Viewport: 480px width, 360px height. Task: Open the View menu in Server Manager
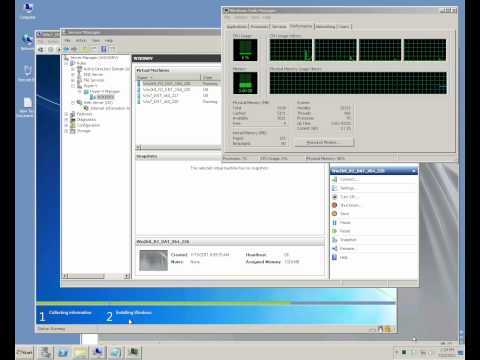(x=96, y=40)
